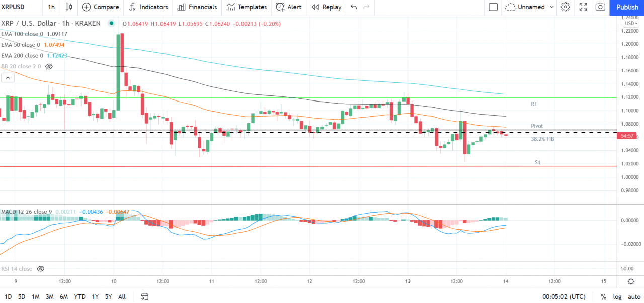Open the Templates menu
This screenshot has width=644, height=303.
tap(247, 7)
